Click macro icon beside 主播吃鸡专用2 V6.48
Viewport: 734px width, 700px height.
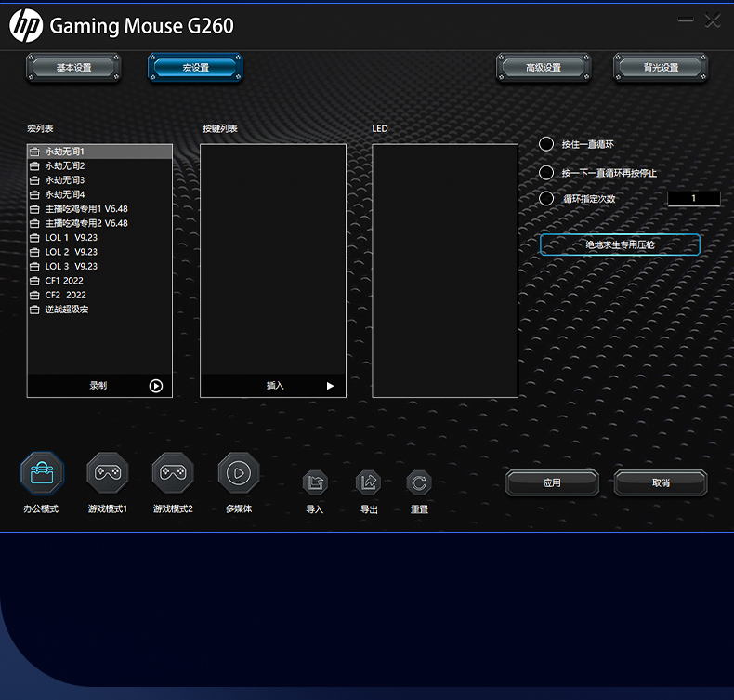[x=34, y=223]
